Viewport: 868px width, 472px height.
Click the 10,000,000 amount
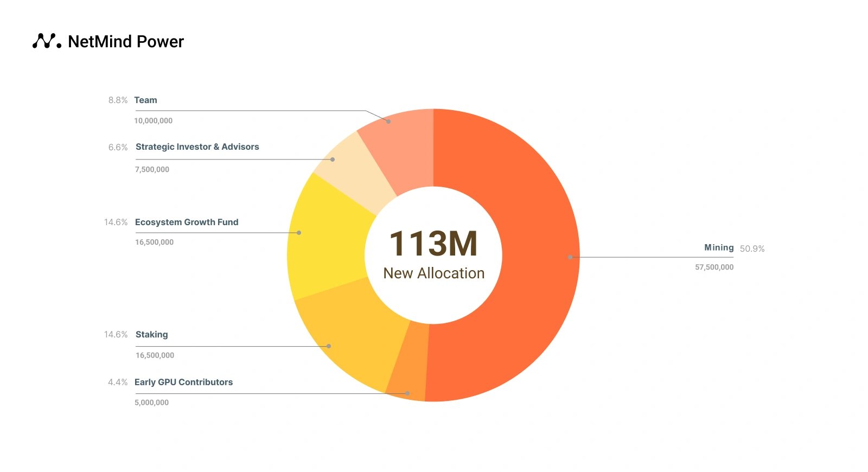tap(153, 121)
